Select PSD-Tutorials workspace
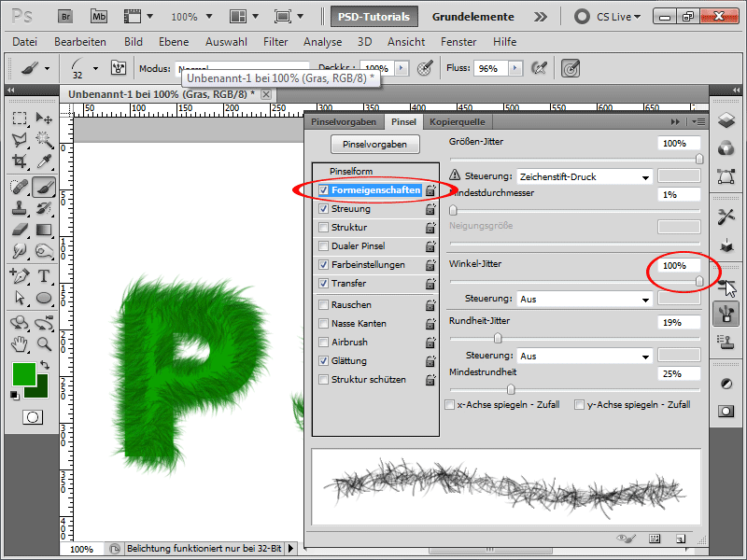This screenshot has height=560, width=747. tap(374, 17)
